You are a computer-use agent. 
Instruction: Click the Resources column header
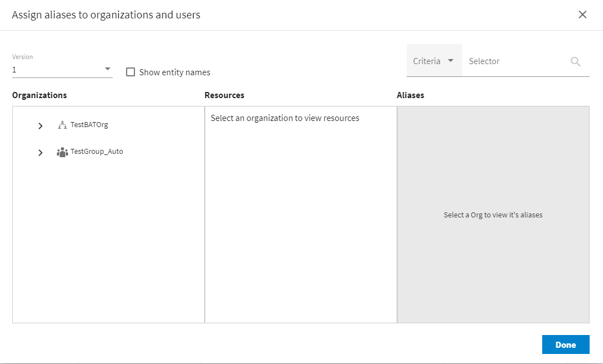pos(224,95)
